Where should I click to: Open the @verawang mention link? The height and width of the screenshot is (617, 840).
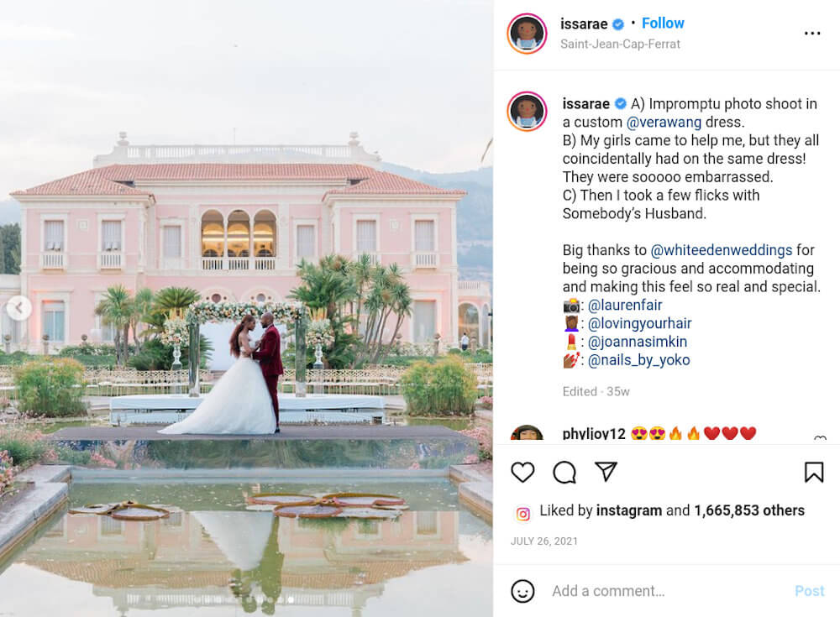click(x=664, y=122)
